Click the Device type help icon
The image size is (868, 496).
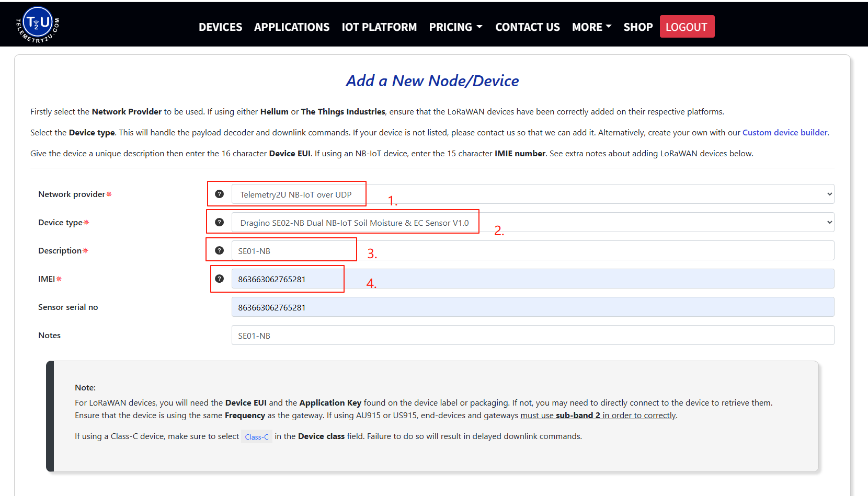pos(220,222)
